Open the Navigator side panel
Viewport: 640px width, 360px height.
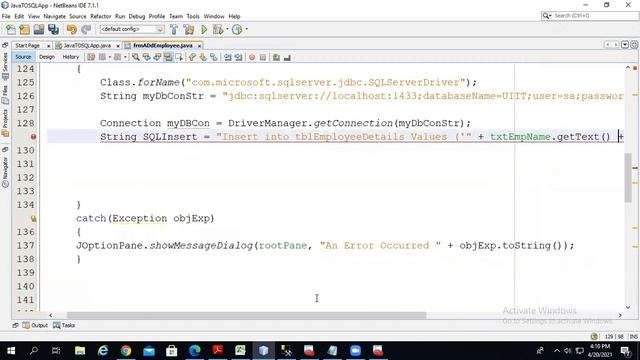tap(5, 172)
